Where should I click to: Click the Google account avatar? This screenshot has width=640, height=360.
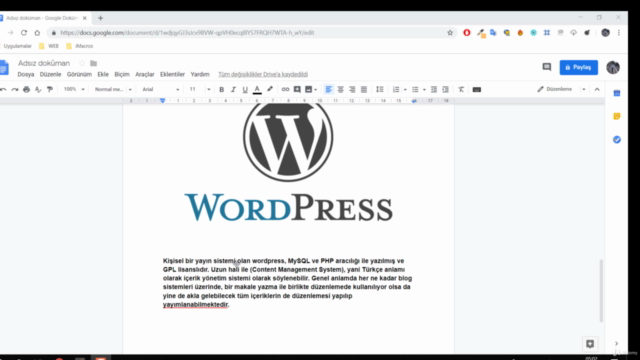click(x=613, y=67)
